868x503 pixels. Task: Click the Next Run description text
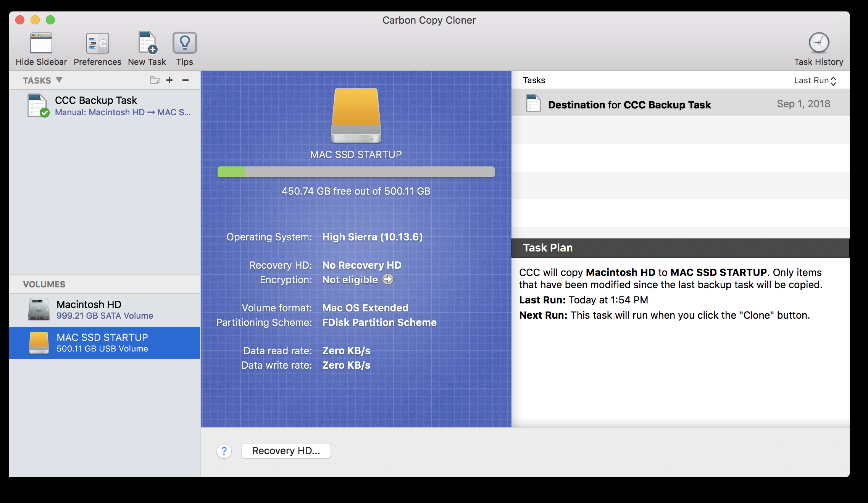coord(690,315)
